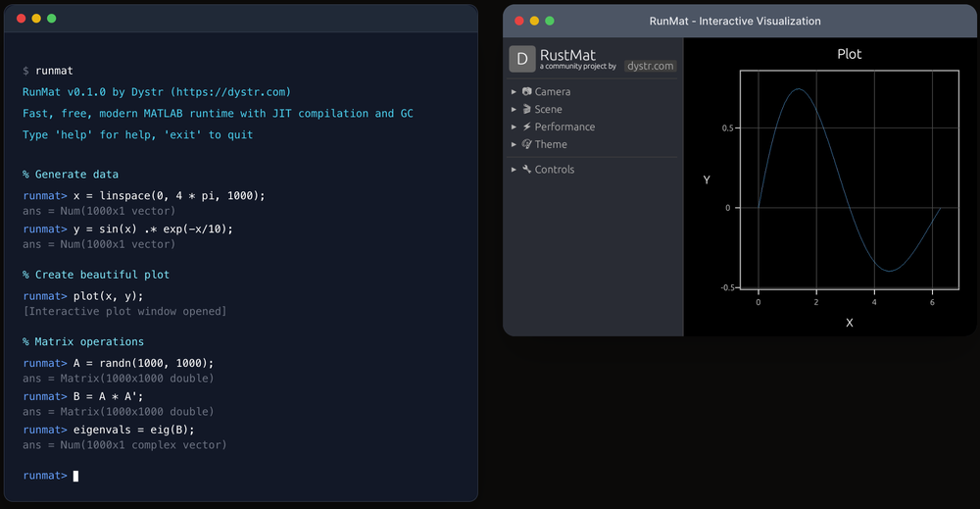
Task: Click the "RunMat - Interactive Visualization" title bar
Action: (735, 21)
